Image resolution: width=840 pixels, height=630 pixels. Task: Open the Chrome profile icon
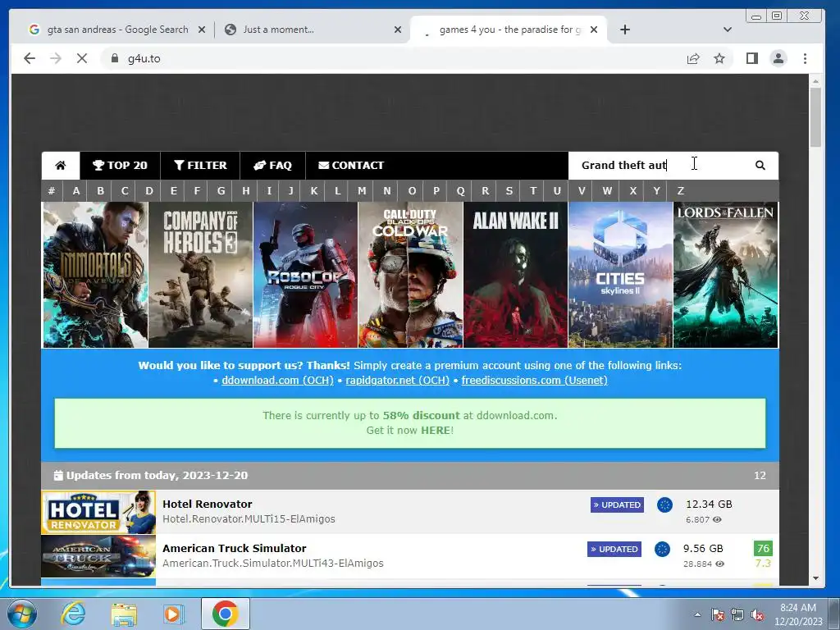(778, 58)
